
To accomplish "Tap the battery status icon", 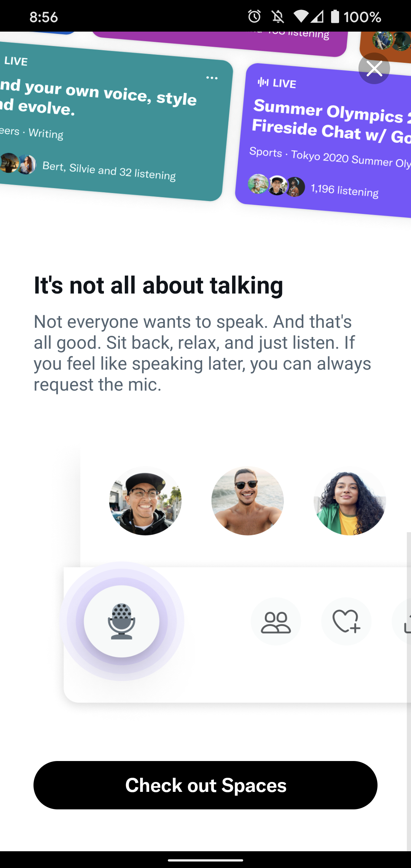I will [335, 16].
